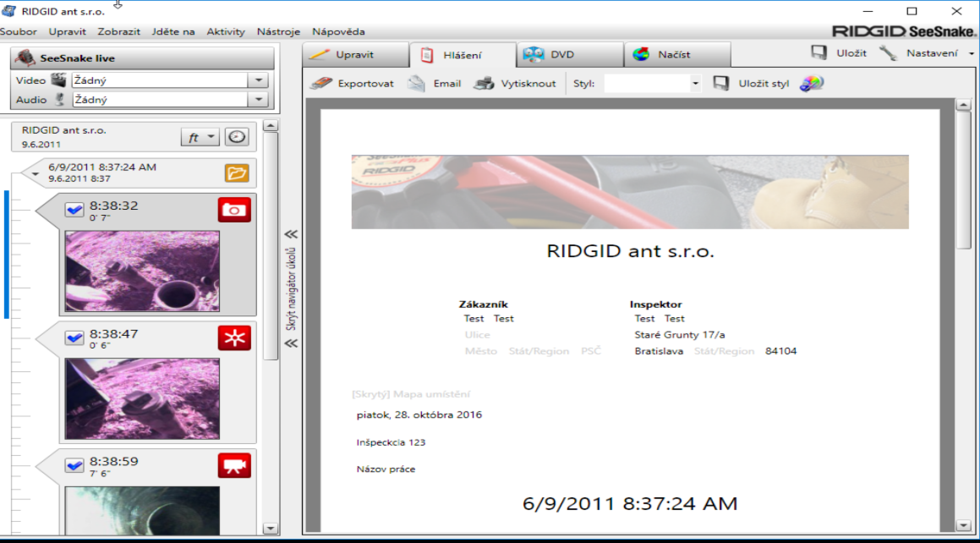Image resolution: width=980 pixels, height=543 pixels.
Task: Click the SeeSnake live header button
Action: pyautogui.click(x=142, y=58)
